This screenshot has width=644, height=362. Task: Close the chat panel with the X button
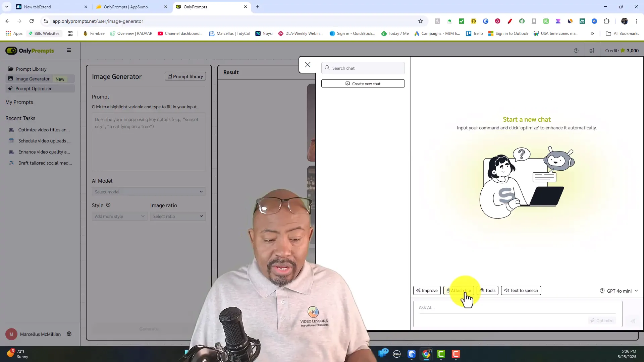(308, 65)
